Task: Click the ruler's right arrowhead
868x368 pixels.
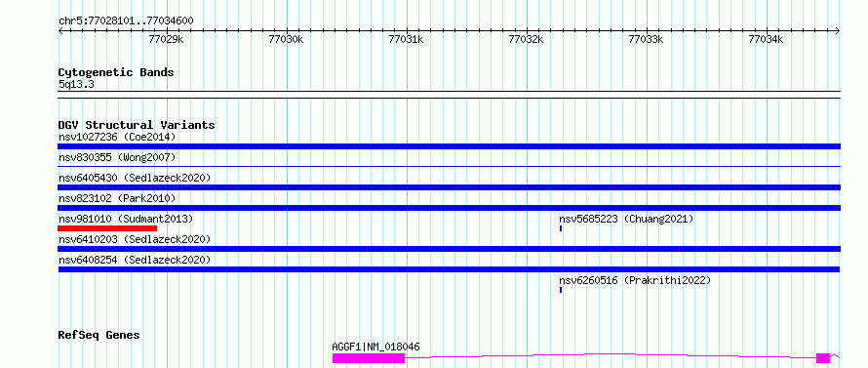Action: 837,31
